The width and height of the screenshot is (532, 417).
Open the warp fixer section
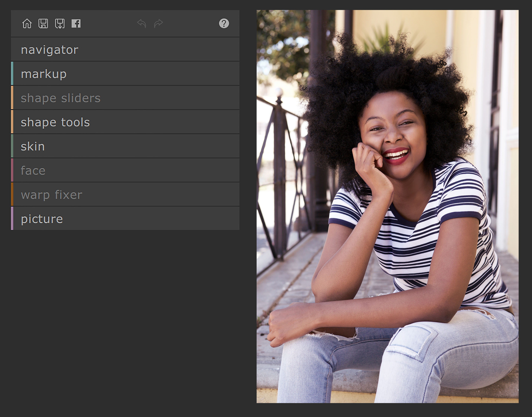125,195
